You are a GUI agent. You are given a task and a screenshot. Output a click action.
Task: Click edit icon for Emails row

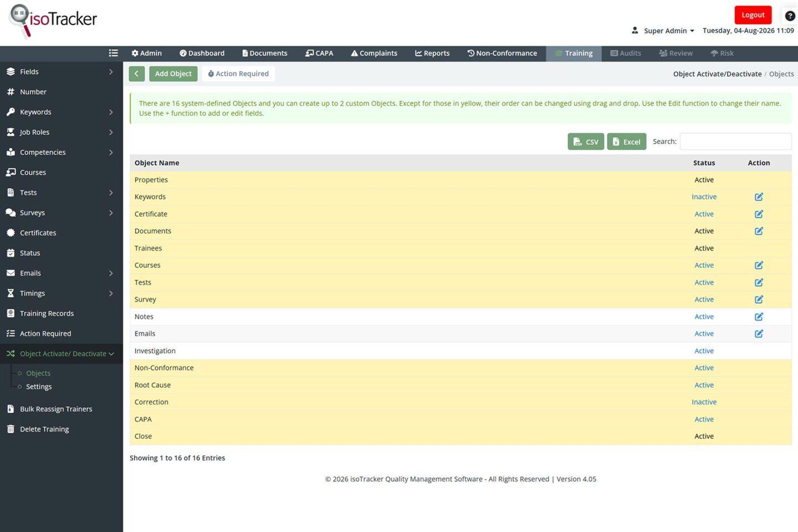(759, 334)
